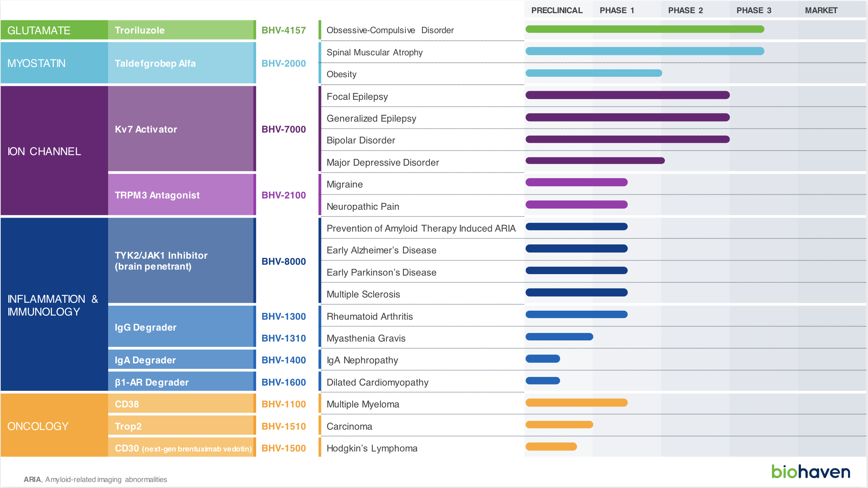
Task: Click the Obesity progress bar
Action: click(593, 73)
